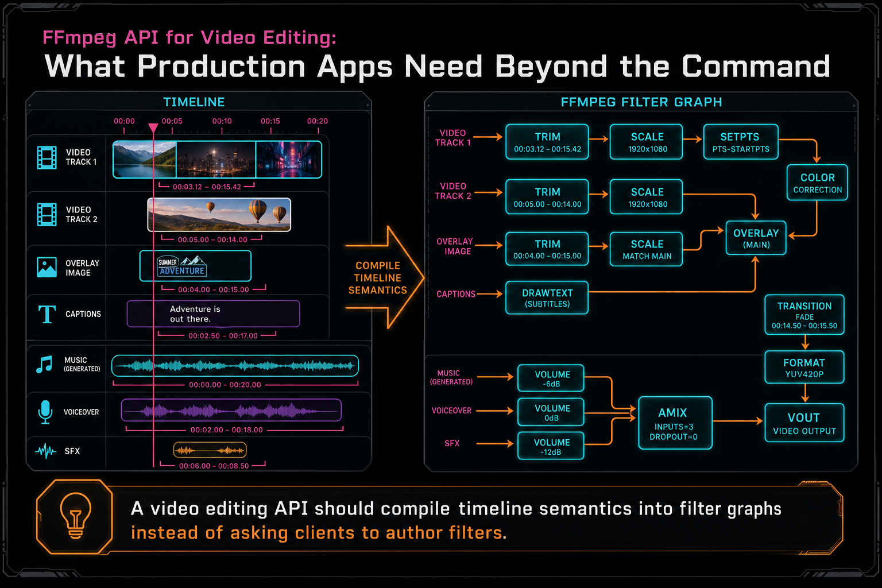Select the neon street clip thumbnail
The height and width of the screenshot is (588, 882).
click(288, 160)
